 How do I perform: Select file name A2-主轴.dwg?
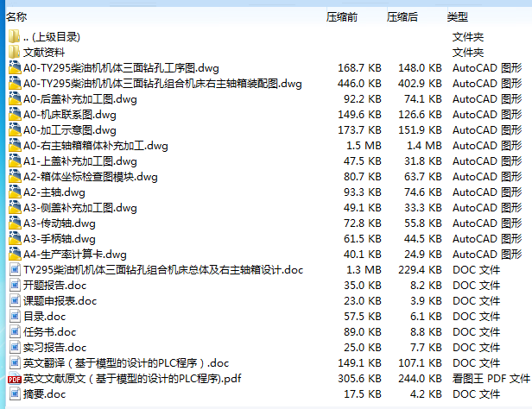click(54, 192)
